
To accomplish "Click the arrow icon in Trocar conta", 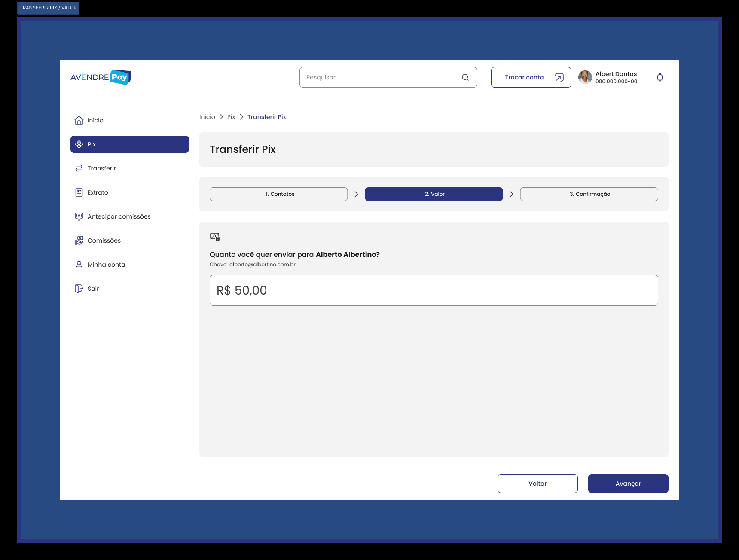I will (559, 77).
